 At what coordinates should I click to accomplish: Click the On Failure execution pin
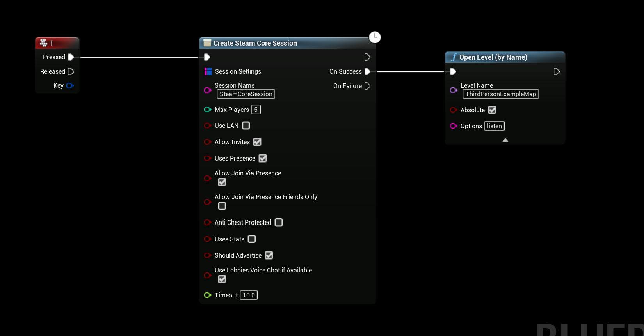[367, 86]
